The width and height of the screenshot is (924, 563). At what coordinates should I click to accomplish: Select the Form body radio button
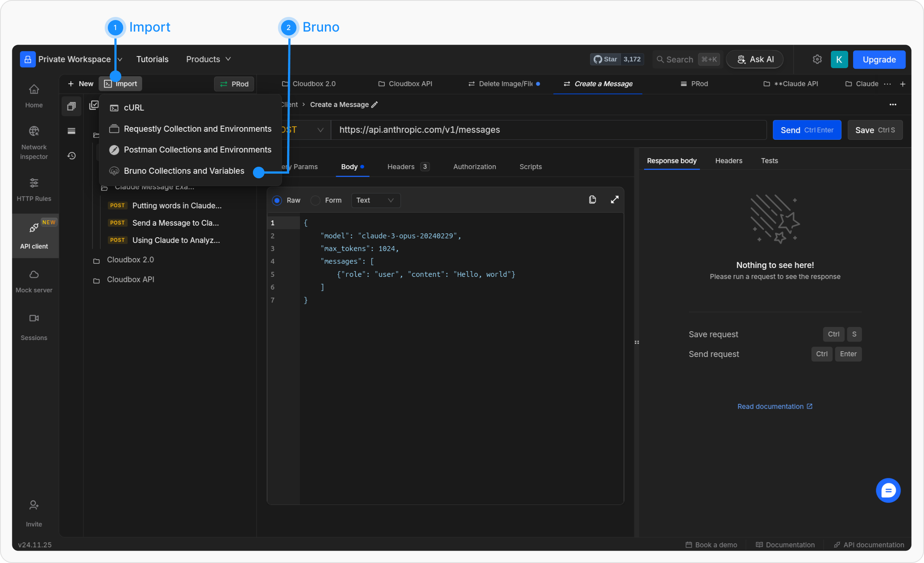click(315, 200)
